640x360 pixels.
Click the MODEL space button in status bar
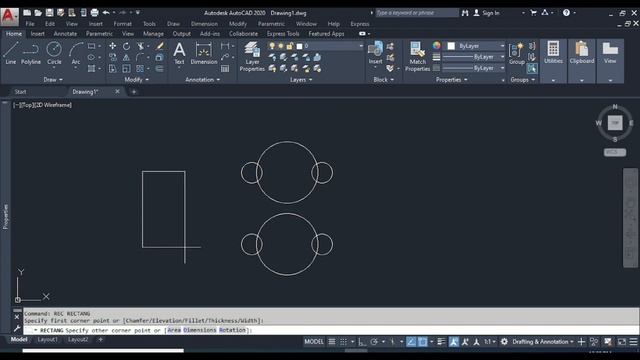(x=313, y=342)
